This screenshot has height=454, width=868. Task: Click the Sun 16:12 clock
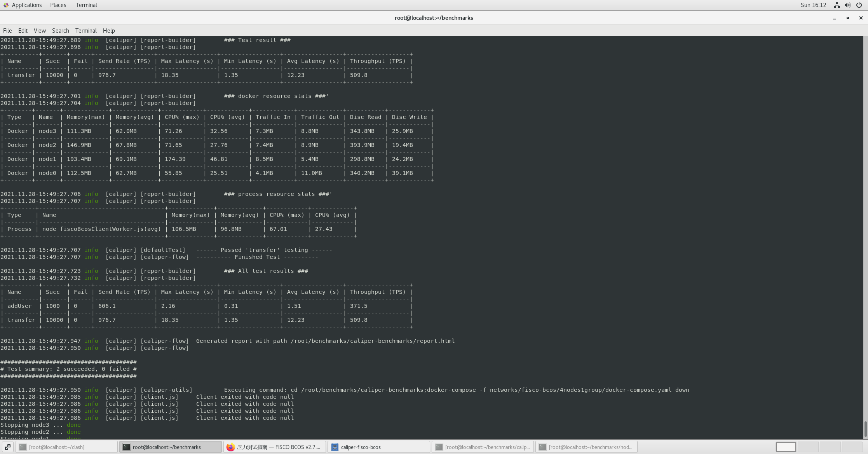click(813, 5)
